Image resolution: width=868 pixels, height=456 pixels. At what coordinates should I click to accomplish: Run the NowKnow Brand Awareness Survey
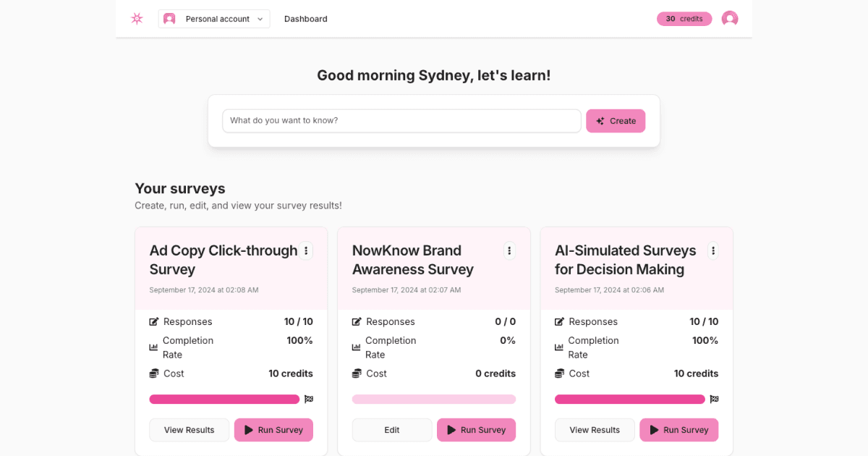click(x=477, y=430)
